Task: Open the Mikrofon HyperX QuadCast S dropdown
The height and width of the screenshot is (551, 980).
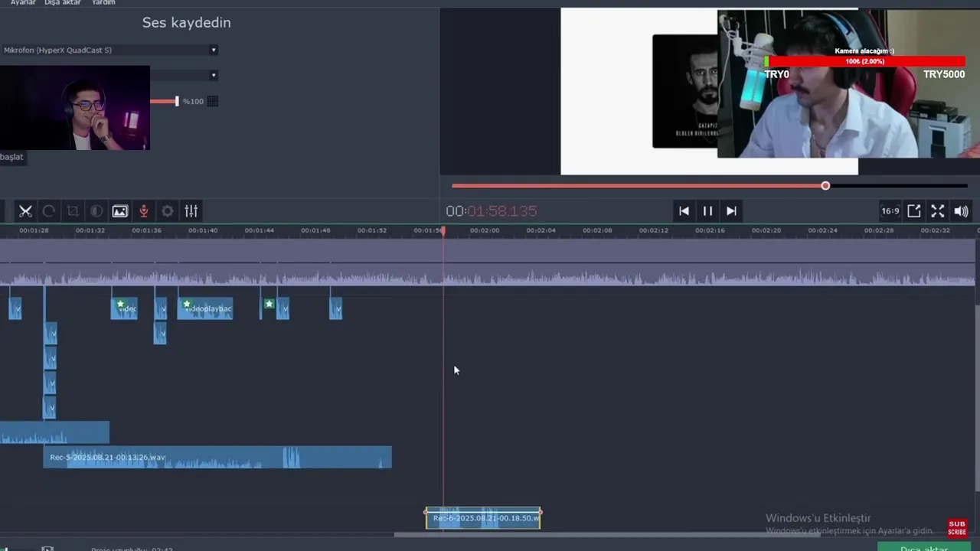Action: (x=109, y=51)
